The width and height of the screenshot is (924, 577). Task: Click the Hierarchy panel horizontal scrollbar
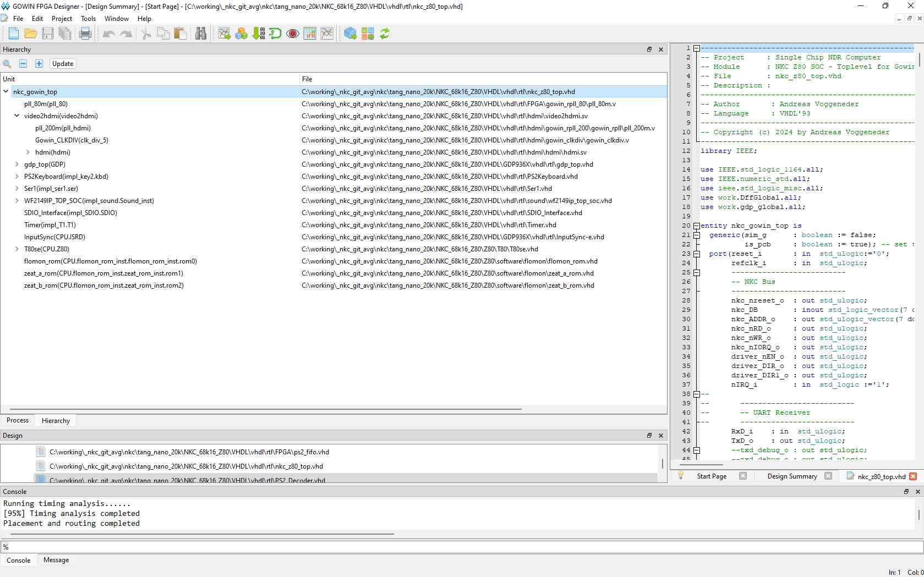pos(262,409)
